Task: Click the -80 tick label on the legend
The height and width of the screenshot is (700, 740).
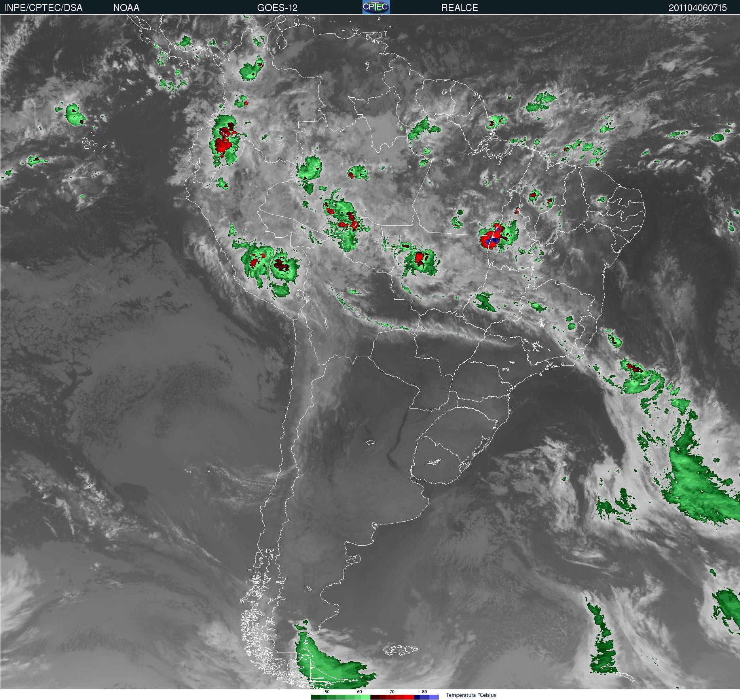Action: (x=423, y=692)
